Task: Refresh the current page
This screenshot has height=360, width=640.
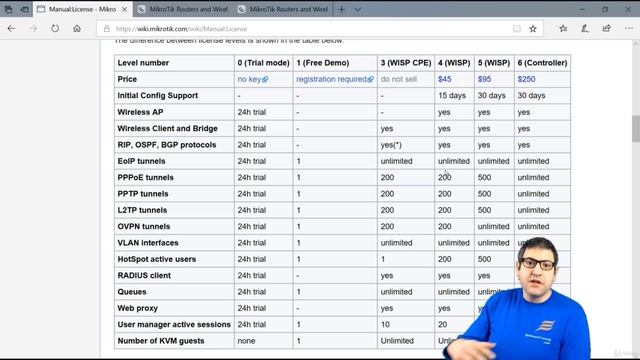Action: click(55, 29)
